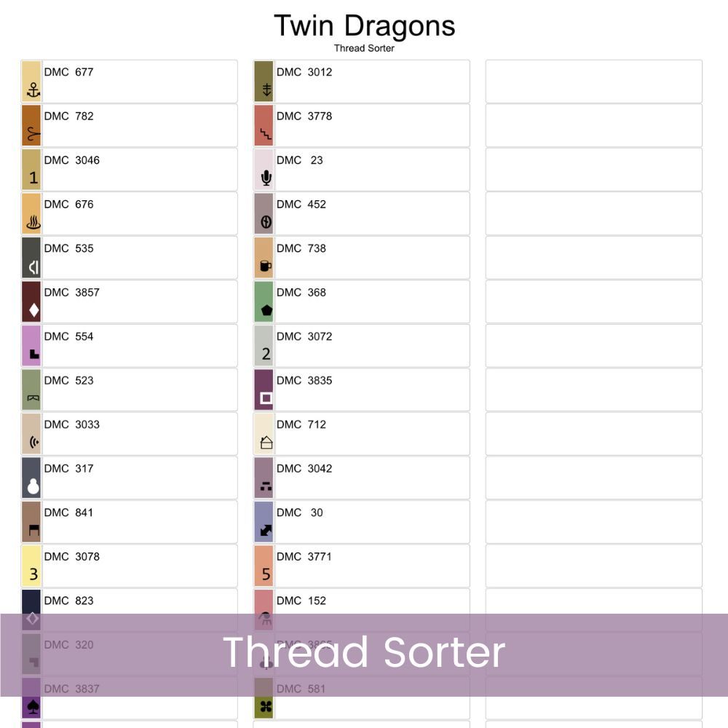The height and width of the screenshot is (728, 728).
Task: Click the white diamond symbol for DMC 3857
Action: [x=33, y=309]
